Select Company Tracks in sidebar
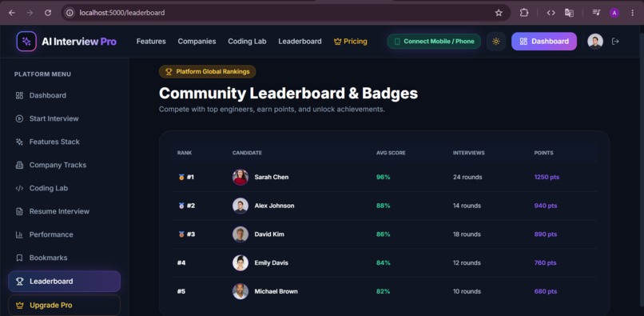644x316 pixels. coord(65,165)
